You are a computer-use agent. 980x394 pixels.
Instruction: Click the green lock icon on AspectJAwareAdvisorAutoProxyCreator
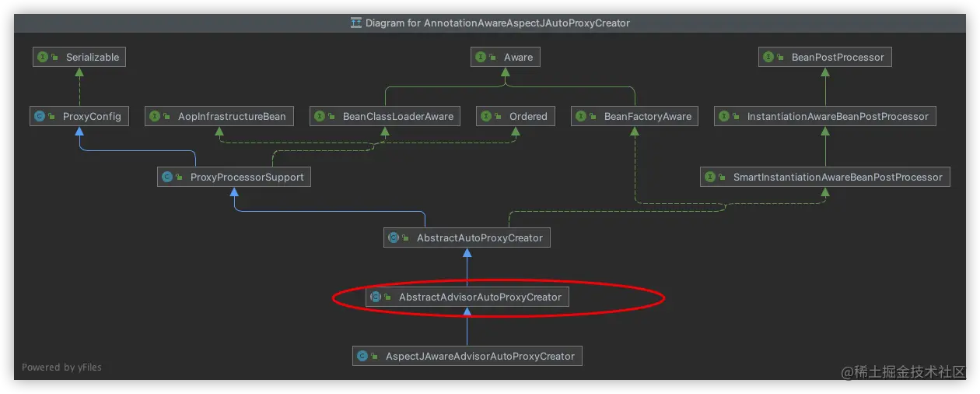pyautogui.click(x=375, y=357)
